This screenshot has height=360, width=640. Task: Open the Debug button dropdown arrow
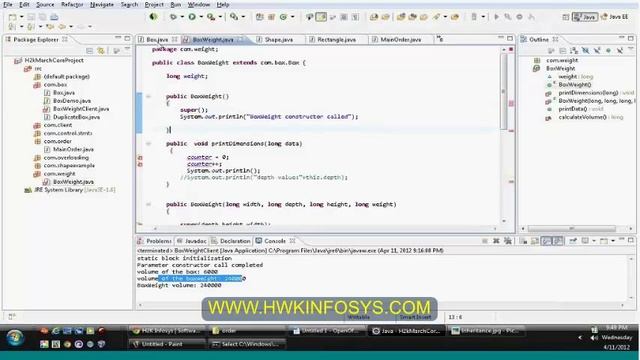click(182, 17)
